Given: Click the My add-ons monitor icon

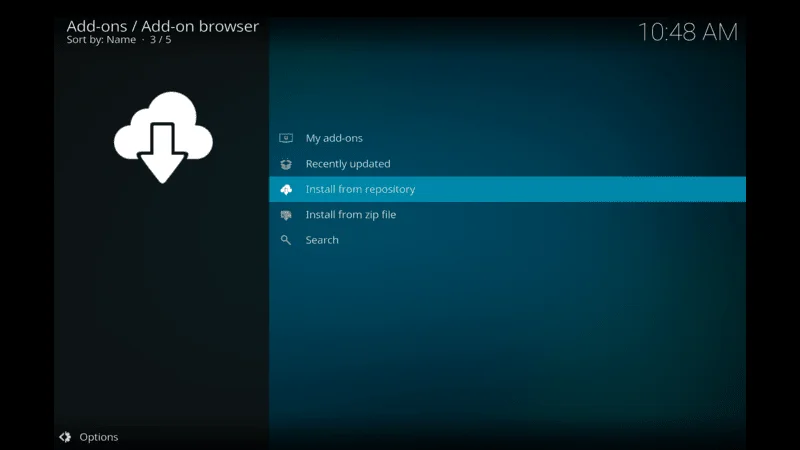Looking at the screenshot, I should 286,138.
